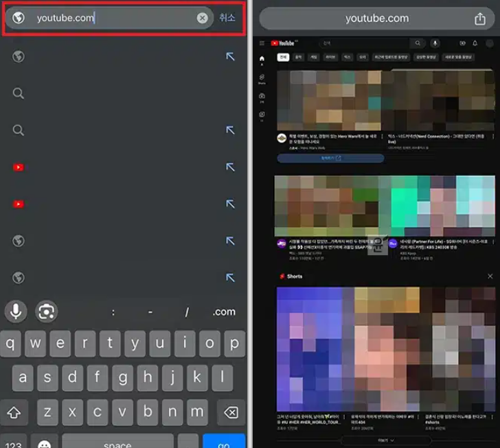
Task: Select the 최근에 업로드된 동영상 filter chip
Action: (x=391, y=57)
